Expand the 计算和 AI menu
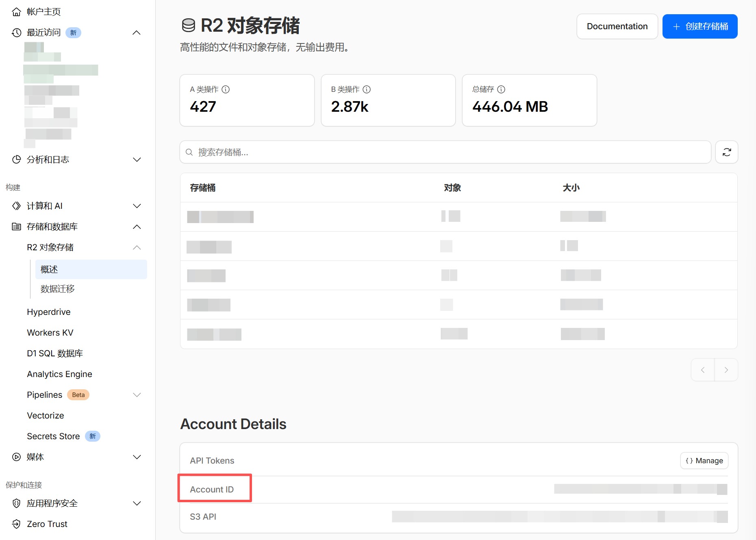This screenshot has height=540, width=756. pos(137,206)
